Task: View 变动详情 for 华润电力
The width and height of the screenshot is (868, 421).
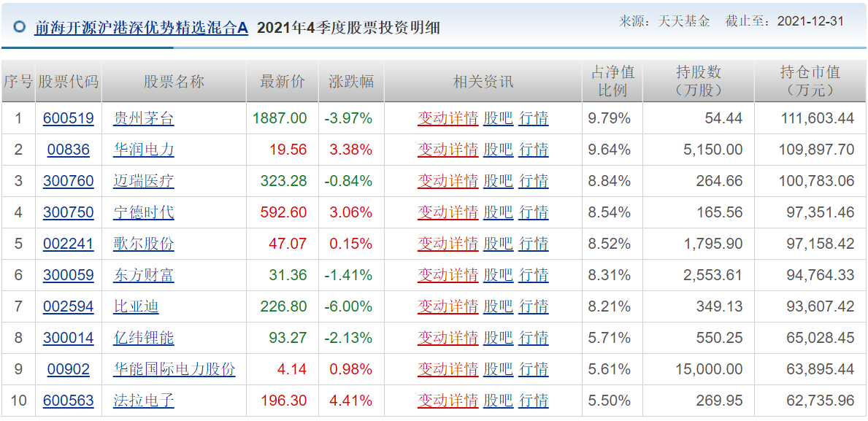Action: coord(448,150)
